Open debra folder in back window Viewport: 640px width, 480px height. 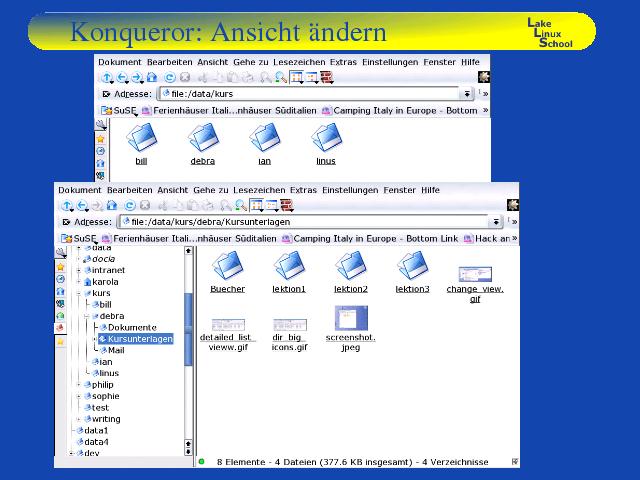pos(203,144)
